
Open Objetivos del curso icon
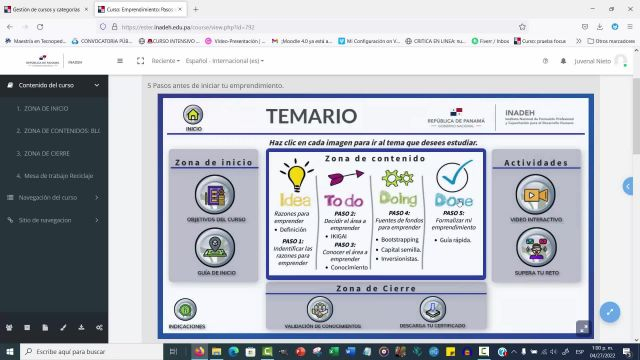click(215, 195)
